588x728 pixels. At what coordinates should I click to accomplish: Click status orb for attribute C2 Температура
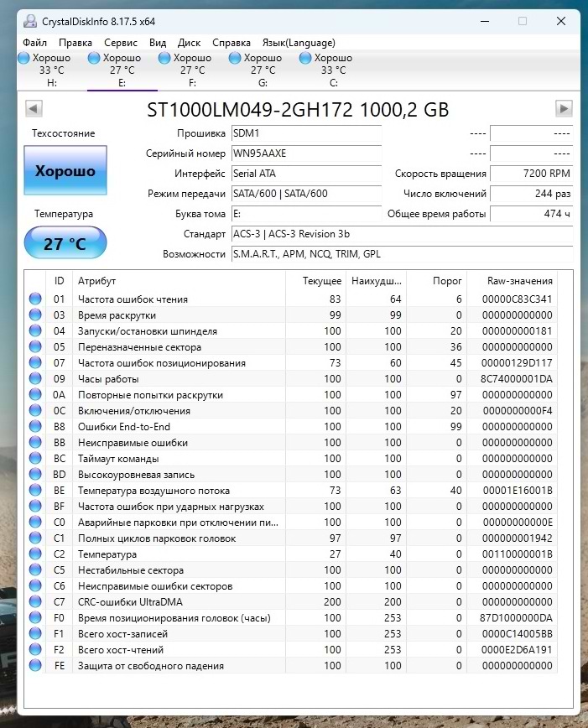[35, 554]
